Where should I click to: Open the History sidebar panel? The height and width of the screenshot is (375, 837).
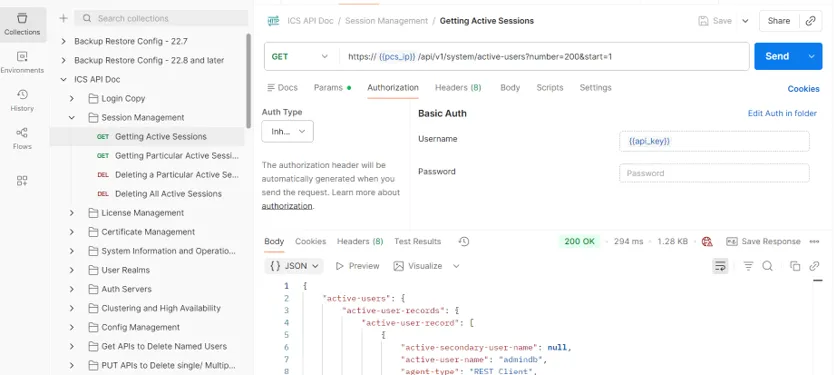tap(22, 100)
